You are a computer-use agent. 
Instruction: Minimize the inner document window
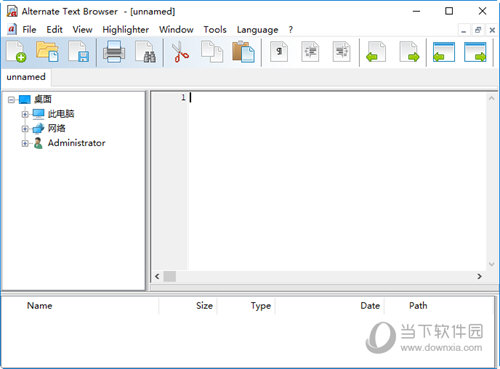(463, 30)
